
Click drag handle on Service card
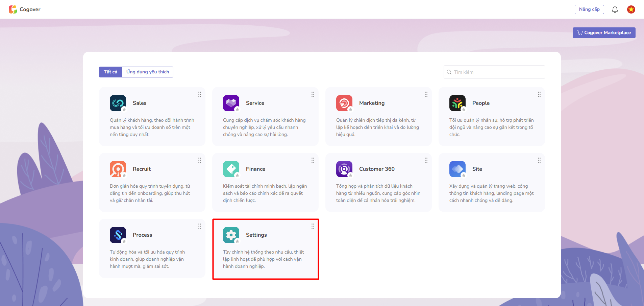point(313,94)
